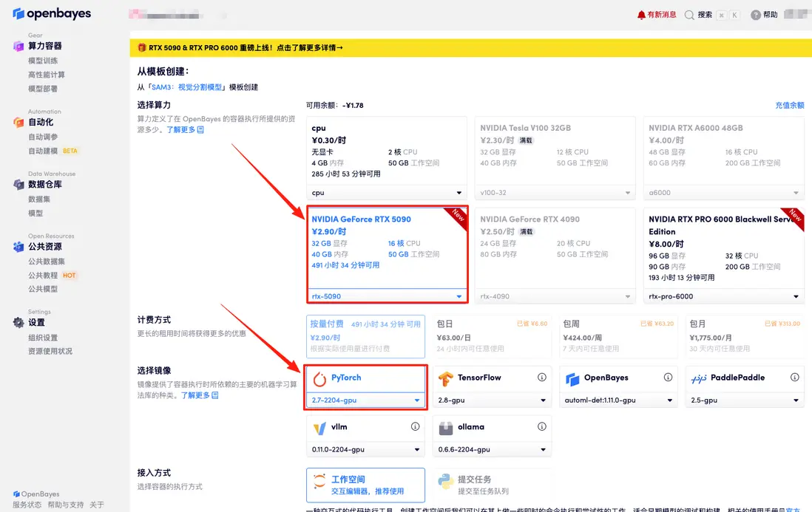Open TensorFlow version 2.8-gpu dropdown
This screenshot has width=812, height=512.
pyautogui.click(x=492, y=400)
